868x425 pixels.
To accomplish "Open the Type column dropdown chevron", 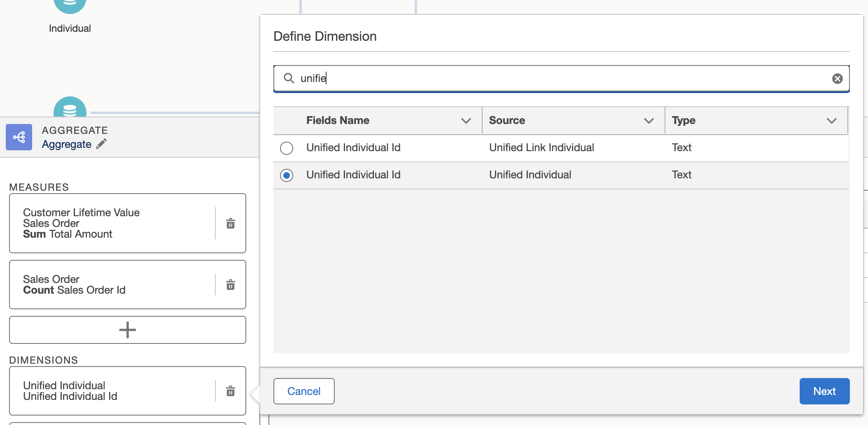I will point(831,121).
